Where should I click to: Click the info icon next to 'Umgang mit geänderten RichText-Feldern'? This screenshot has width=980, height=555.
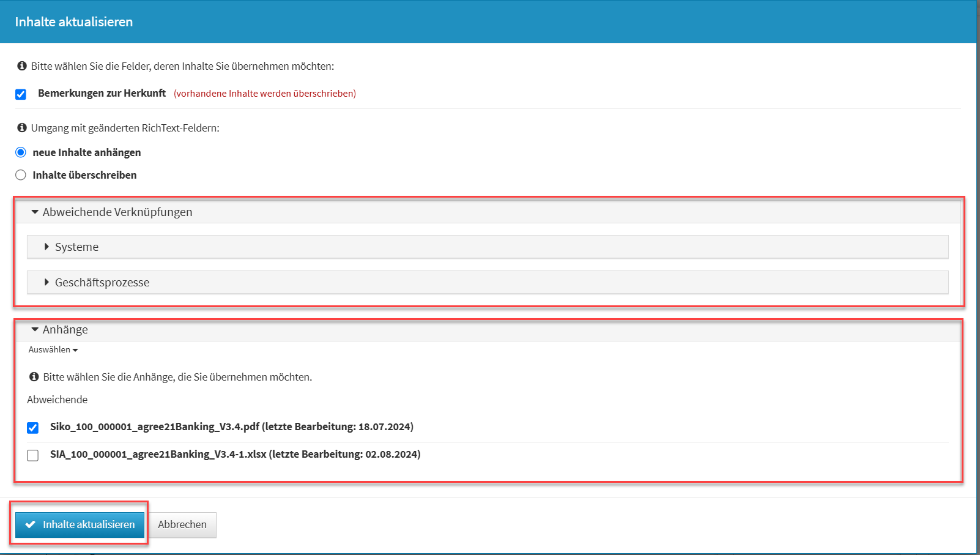pyautogui.click(x=22, y=127)
